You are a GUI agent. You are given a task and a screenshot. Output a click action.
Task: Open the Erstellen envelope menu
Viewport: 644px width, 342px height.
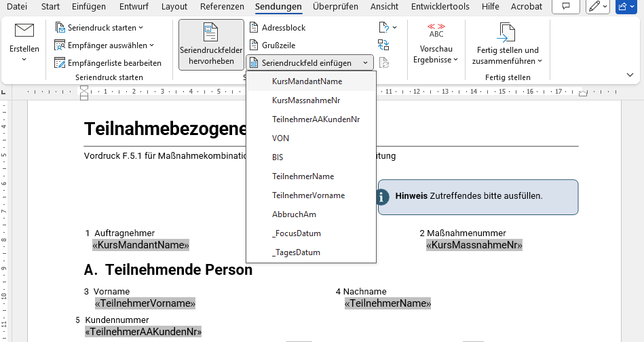pyautogui.click(x=24, y=43)
